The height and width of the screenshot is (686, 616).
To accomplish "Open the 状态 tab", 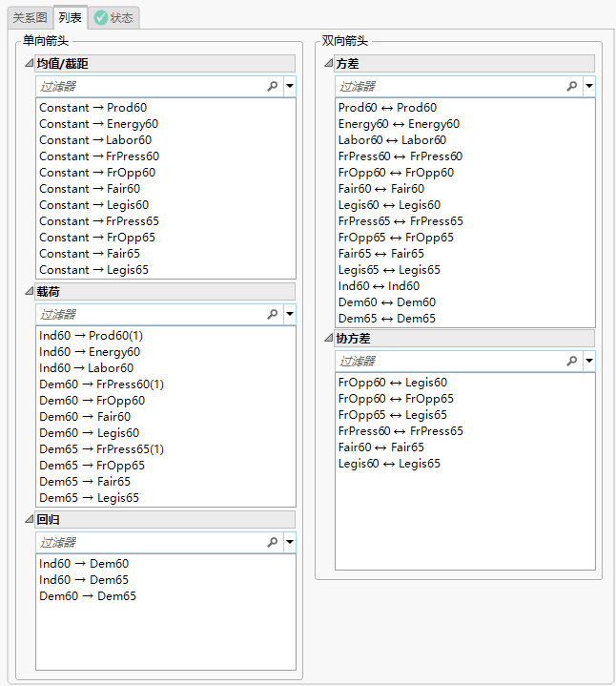I will pos(114,17).
